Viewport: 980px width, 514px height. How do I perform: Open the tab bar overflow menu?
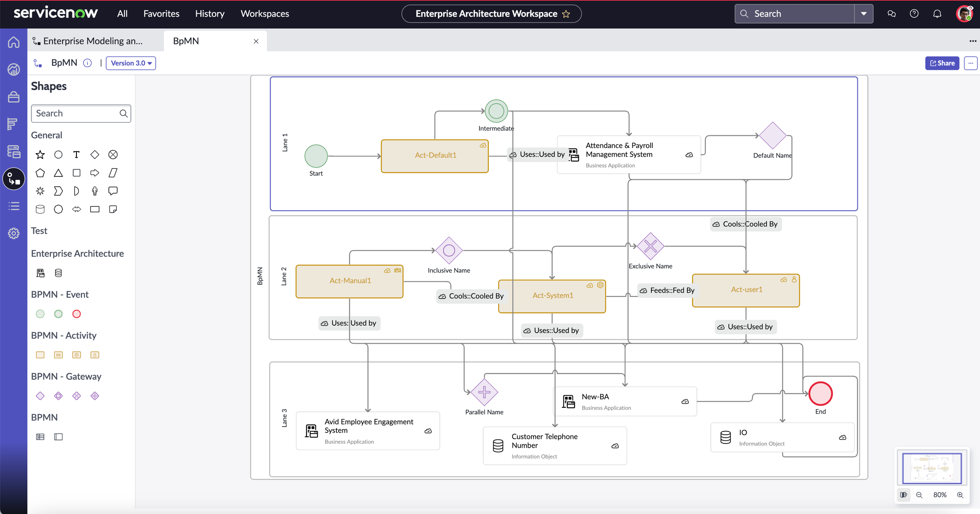coord(973,41)
